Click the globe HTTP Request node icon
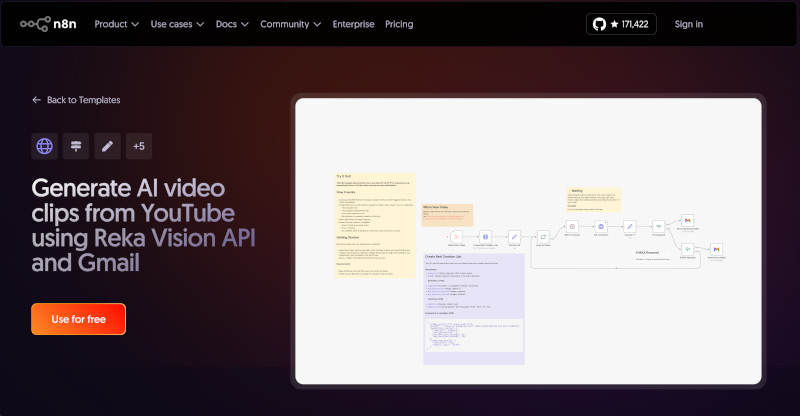Viewport: 800px width, 416px height. (x=44, y=146)
